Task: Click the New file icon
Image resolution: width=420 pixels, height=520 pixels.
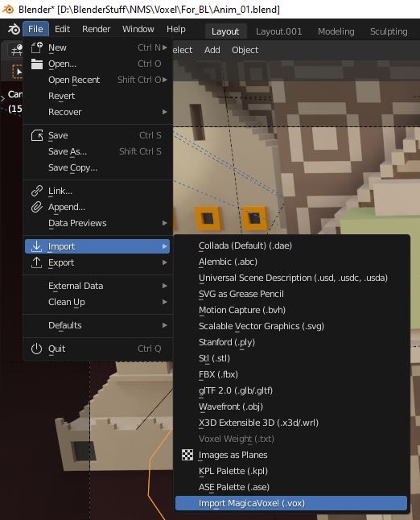Action: (37, 47)
